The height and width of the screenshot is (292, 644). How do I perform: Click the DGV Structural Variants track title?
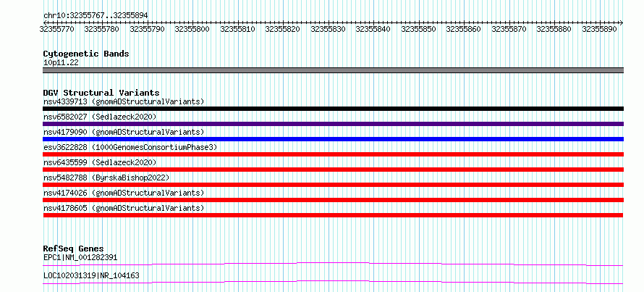pos(101,93)
